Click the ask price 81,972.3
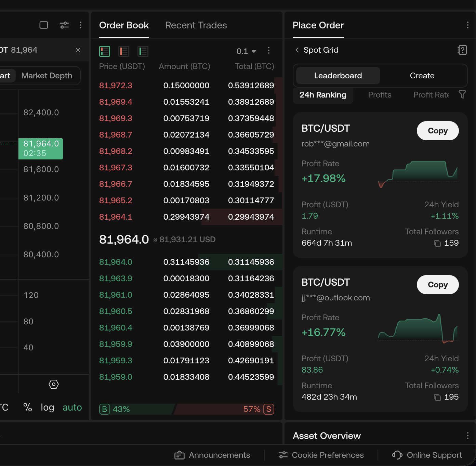 point(116,86)
